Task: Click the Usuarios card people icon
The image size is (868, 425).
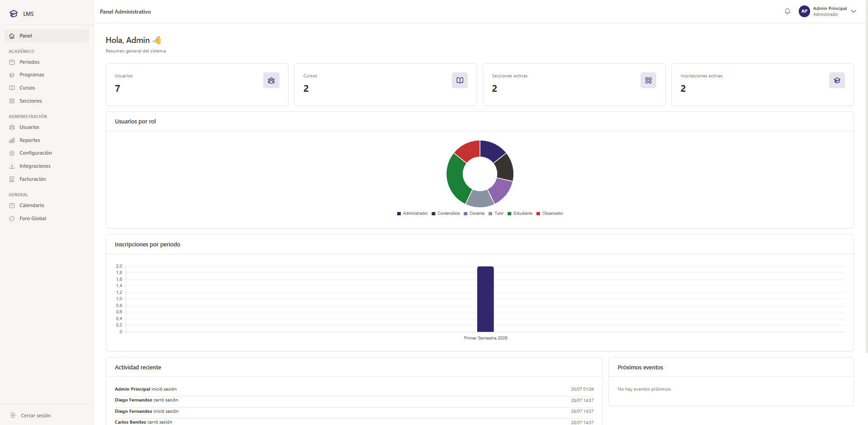Action: point(271,80)
